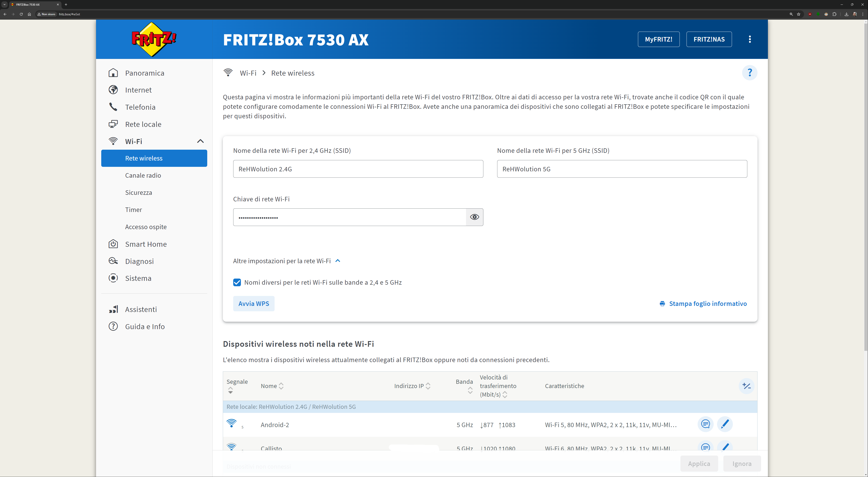Sort devices by the Indirizzo IP column
Image resolution: width=868 pixels, height=477 pixels.
(428, 386)
